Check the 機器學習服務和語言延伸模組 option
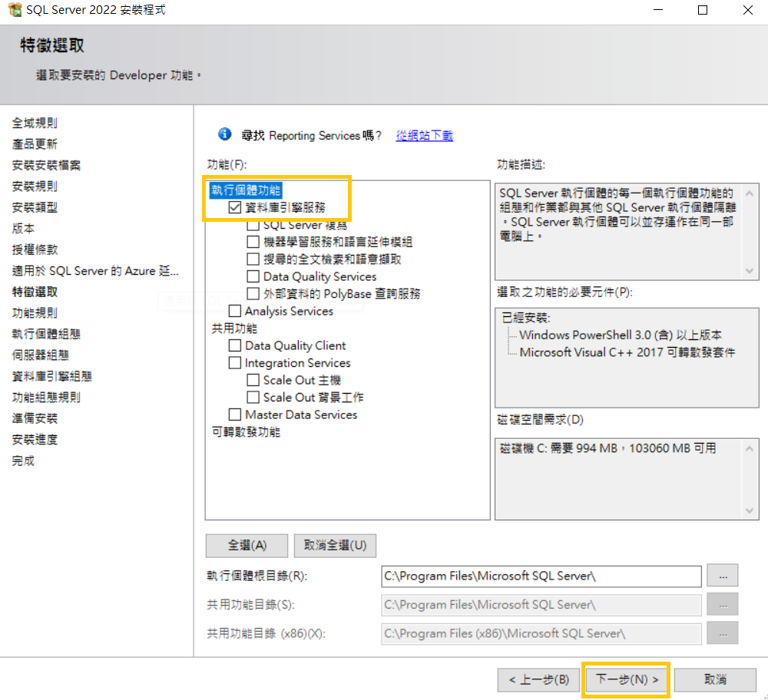Screen dimensions: 768x700 [x=253, y=242]
